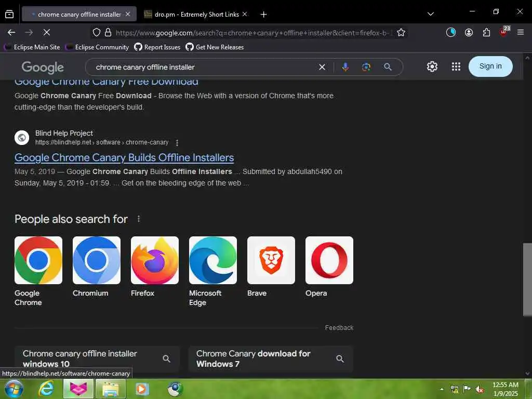Open Google Chrome Canary Free Download link
This screenshot has height=399, width=532.
point(106,82)
